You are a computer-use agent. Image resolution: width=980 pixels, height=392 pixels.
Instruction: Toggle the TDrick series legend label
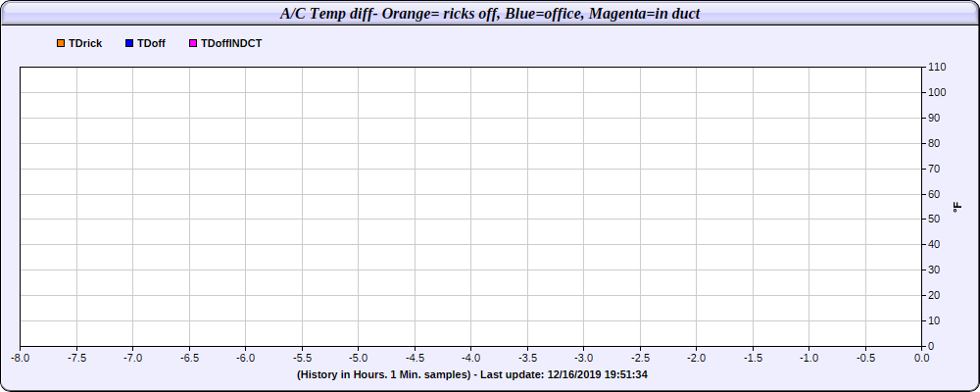click(85, 44)
